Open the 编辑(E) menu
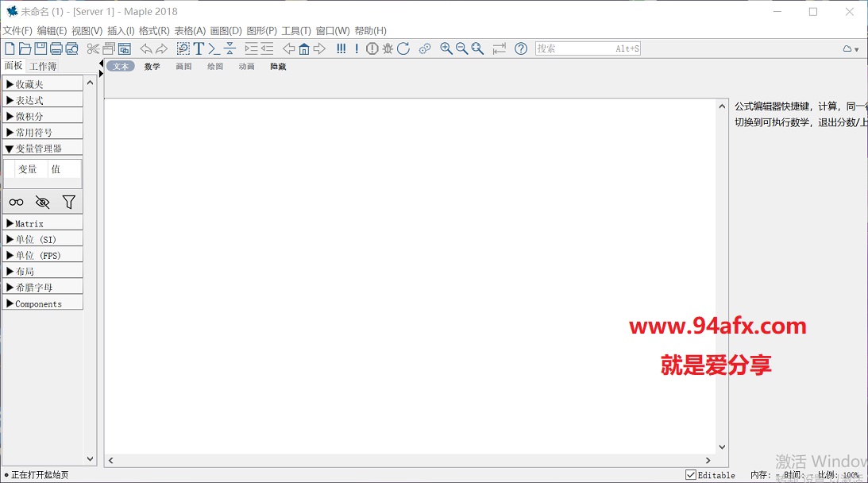868x483 pixels. click(x=52, y=30)
